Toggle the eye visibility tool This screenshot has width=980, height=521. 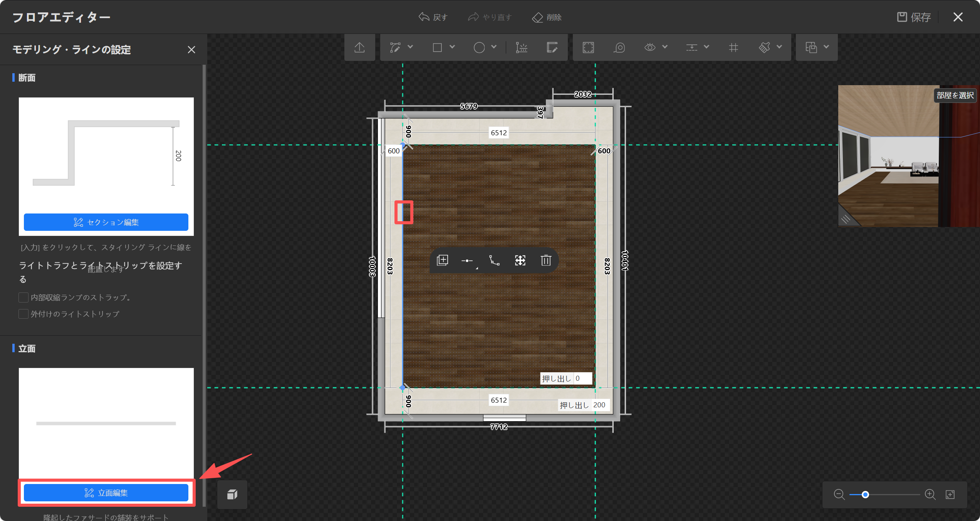coord(650,47)
